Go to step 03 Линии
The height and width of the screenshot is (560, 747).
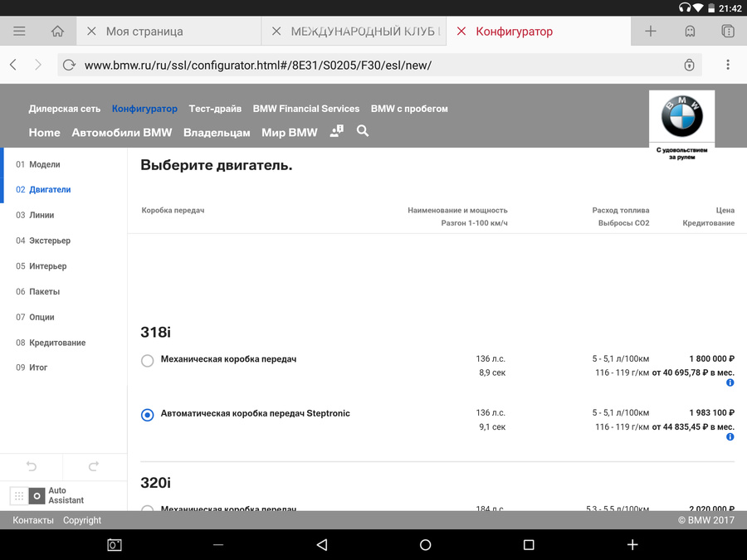[x=35, y=215]
